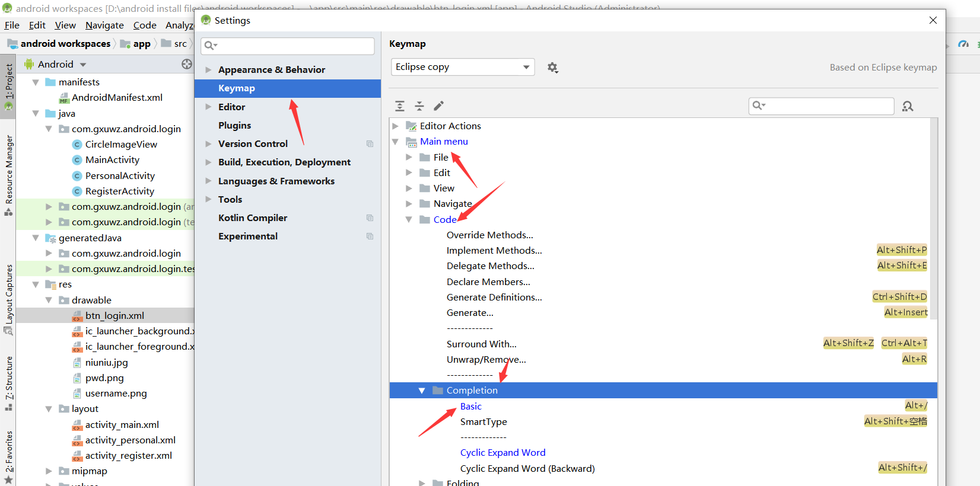Select the Implement Methods... action

494,251
